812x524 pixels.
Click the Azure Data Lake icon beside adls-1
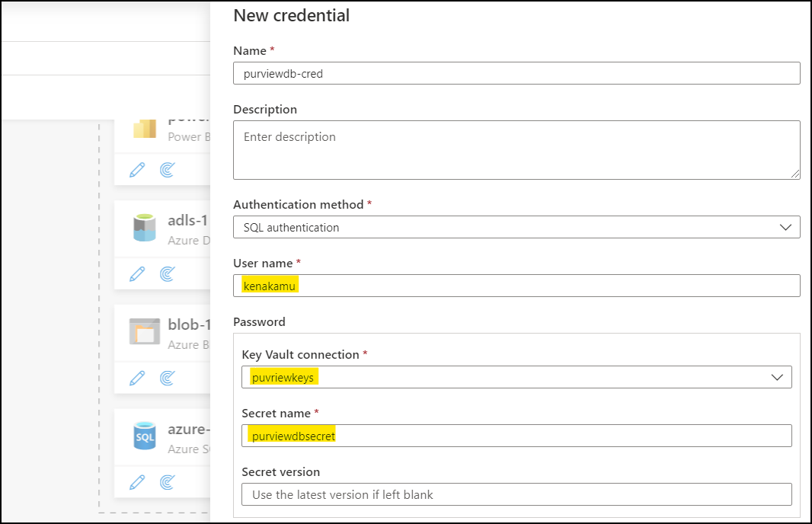[x=144, y=227]
